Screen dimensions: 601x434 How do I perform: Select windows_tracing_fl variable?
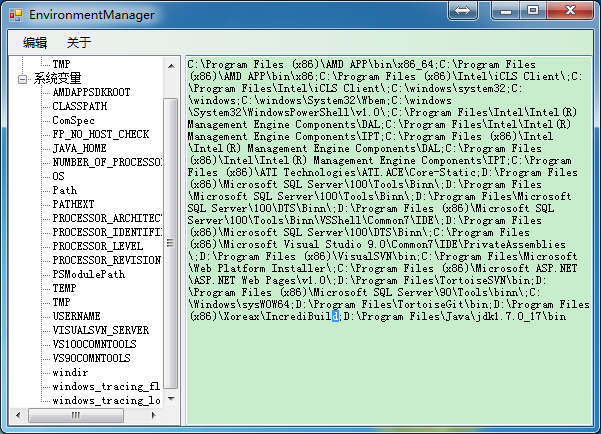pyautogui.click(x=106, y=386)
